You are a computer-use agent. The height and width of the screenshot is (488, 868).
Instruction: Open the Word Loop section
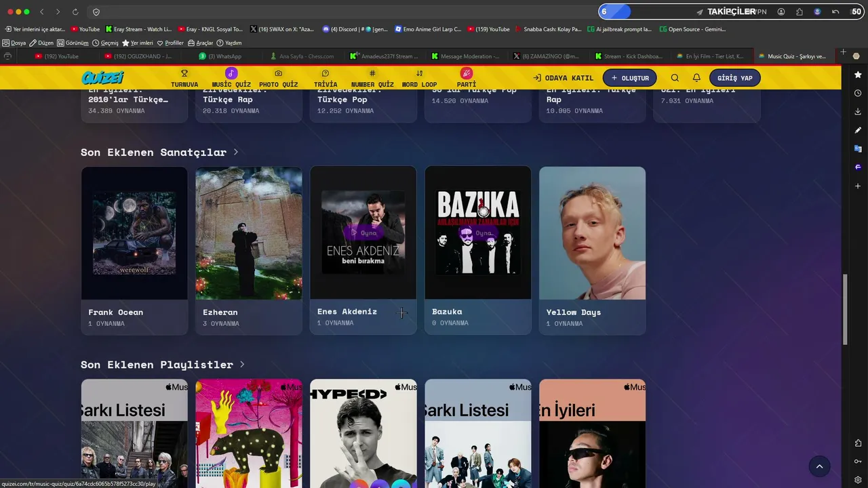(x=419, y=79)
